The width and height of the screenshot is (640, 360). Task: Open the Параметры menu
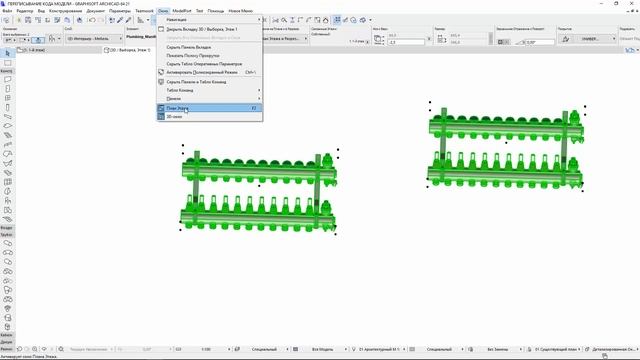(120, 11)
